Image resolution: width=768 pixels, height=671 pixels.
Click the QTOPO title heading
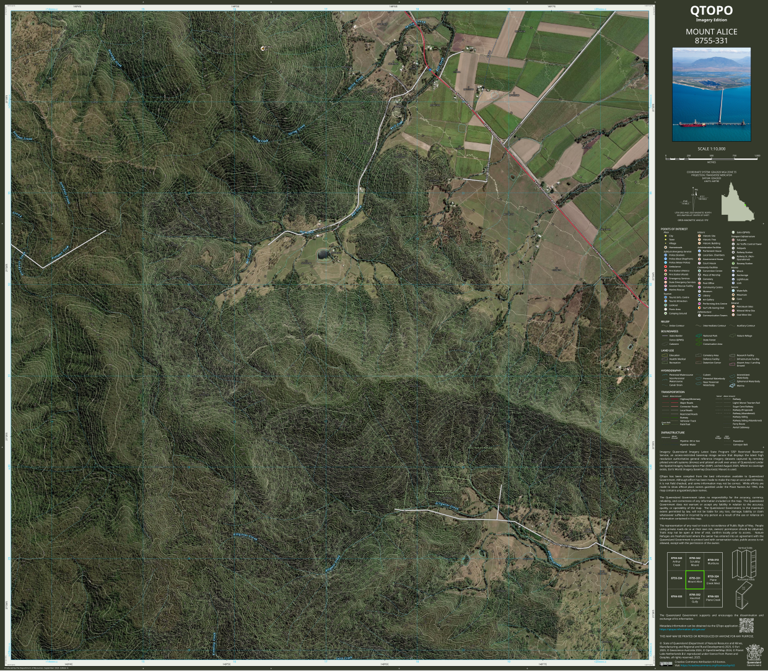(711, 10)
